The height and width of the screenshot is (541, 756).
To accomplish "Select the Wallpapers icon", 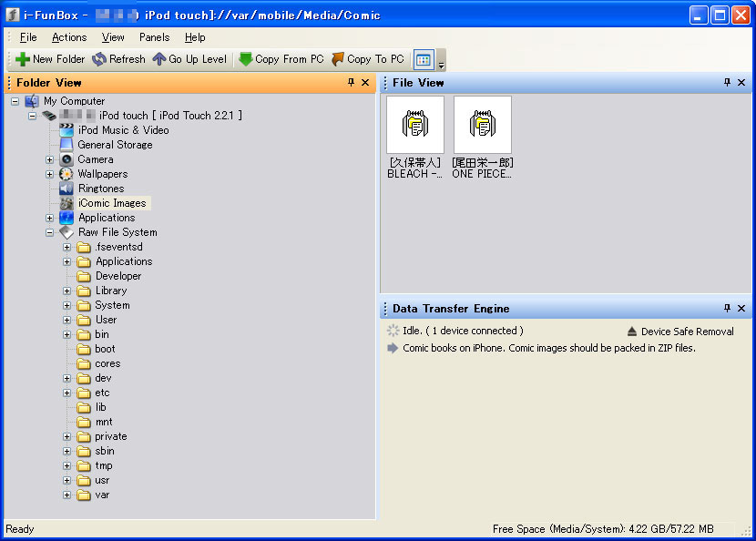I will pyautogui.click(x=66, y=174).
